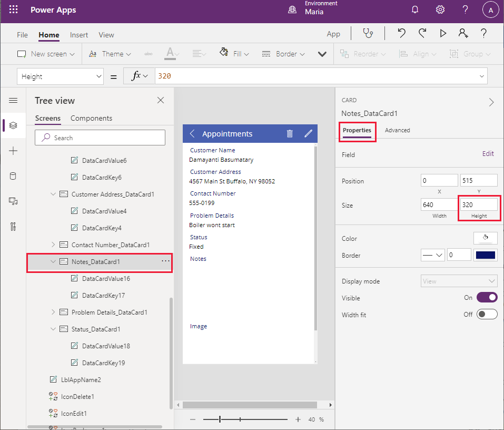The width and height of the screenshot is (504, 430).
Task: Open the notifications bell icon
Action: tap(415, 10)
